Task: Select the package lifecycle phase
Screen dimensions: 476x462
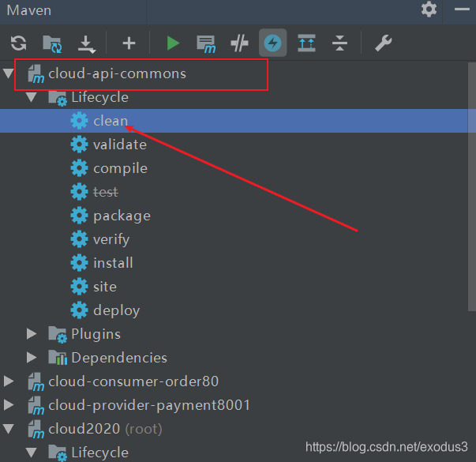Action: (122, 216)
